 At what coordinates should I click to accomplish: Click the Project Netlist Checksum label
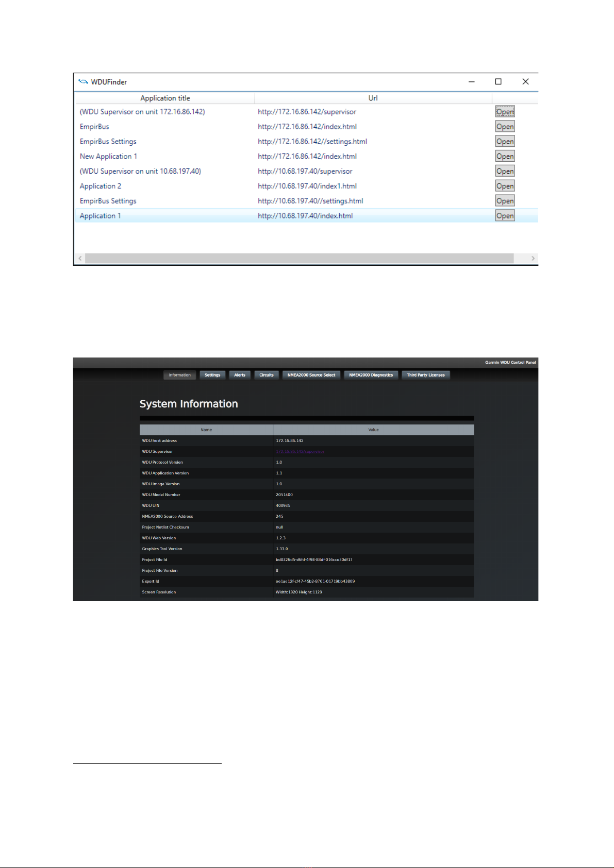click(x=165, y=527)
